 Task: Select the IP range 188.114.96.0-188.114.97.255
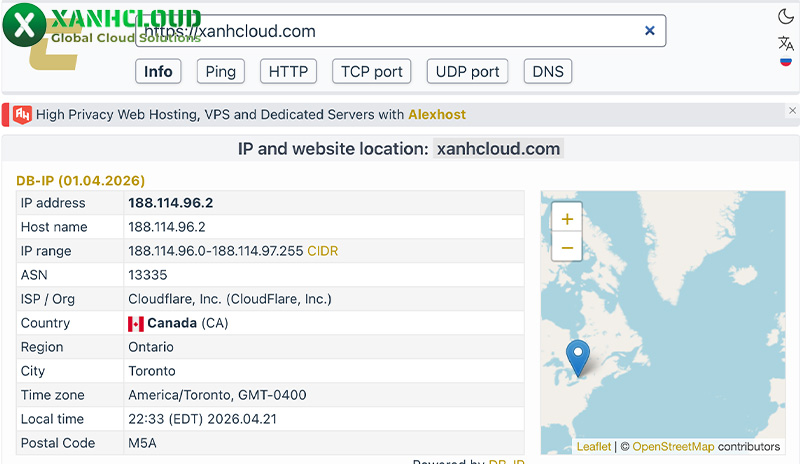215,251
